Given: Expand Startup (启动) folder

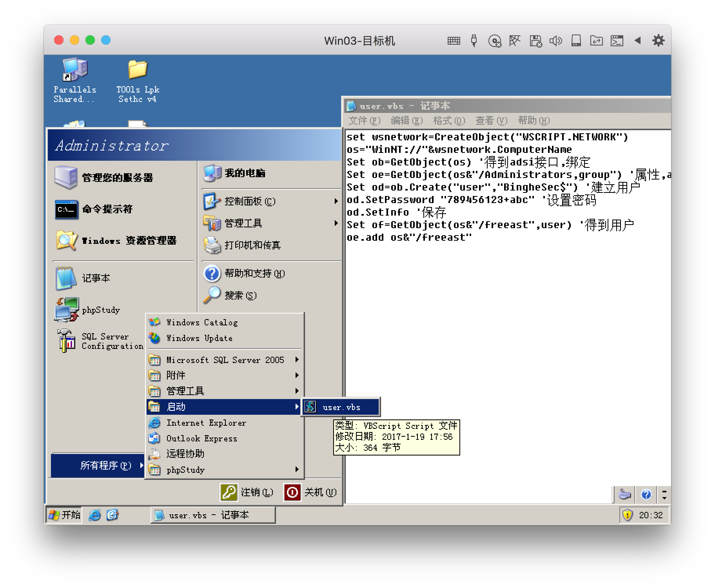Looking at the screenshot, I should pyautogui.click(x=225, y=407).
